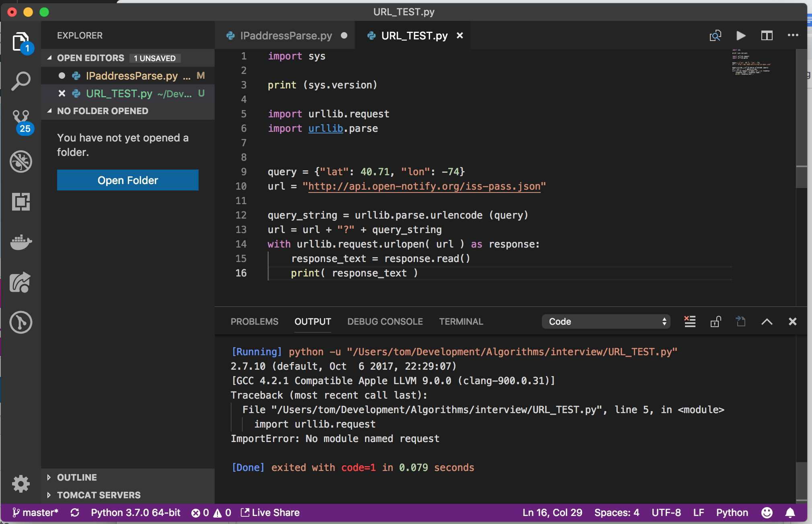Select Python 3.7.0 64-bit interpreter in status bar
The width and height of the screenshot is (812, 524).
(135, 513)
